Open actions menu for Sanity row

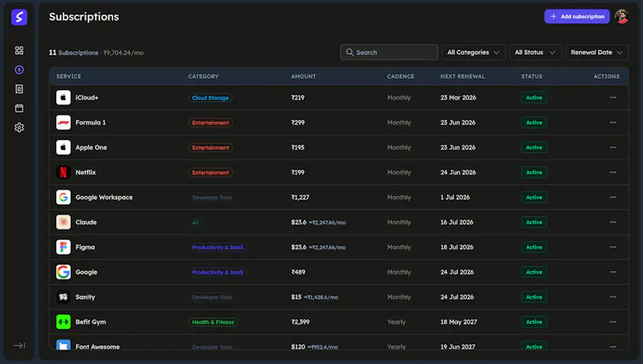612,297
